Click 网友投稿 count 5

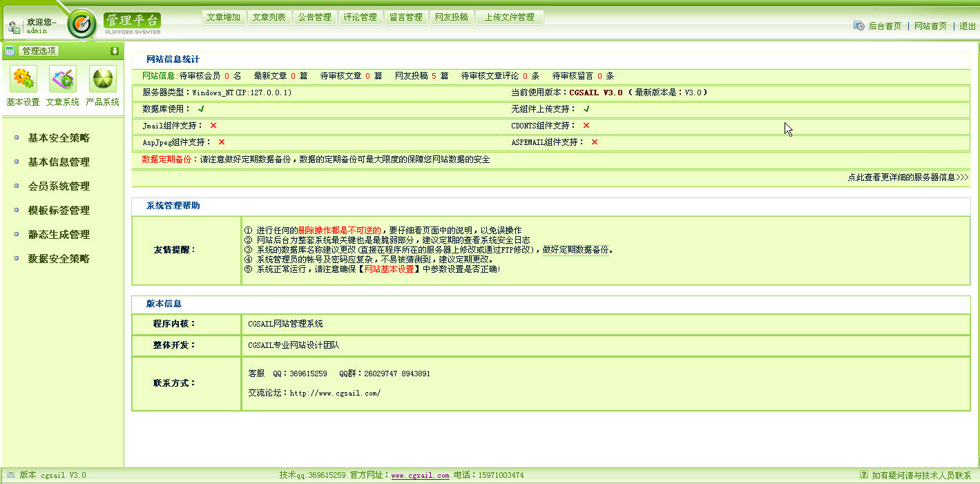pos(434,76)
